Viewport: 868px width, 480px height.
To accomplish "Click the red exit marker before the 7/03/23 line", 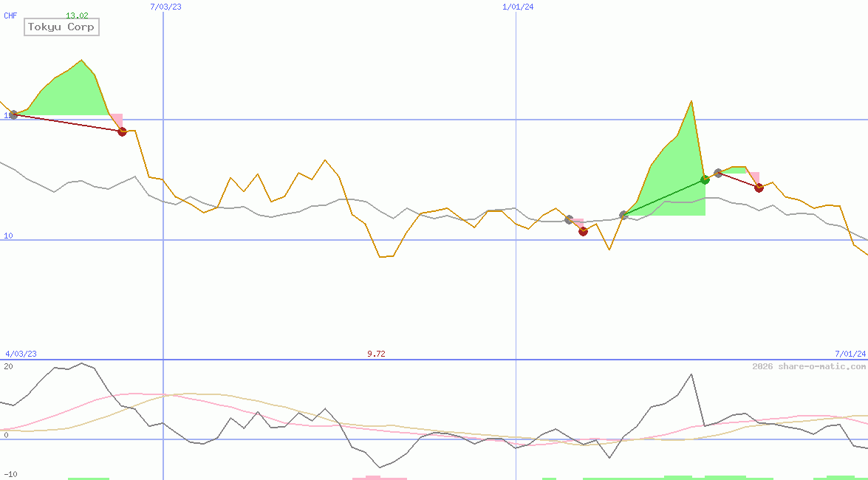I will click(123, 131).
